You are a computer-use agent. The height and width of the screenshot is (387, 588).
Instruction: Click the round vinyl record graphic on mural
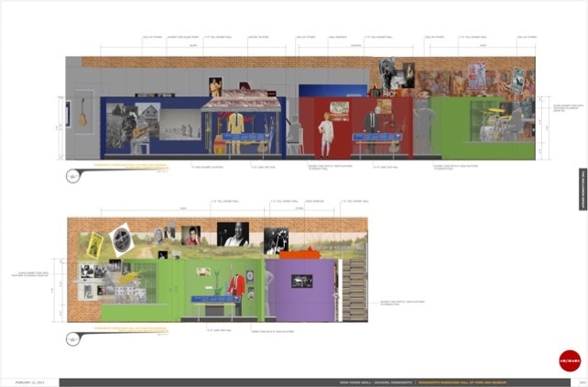pos(122,240)
